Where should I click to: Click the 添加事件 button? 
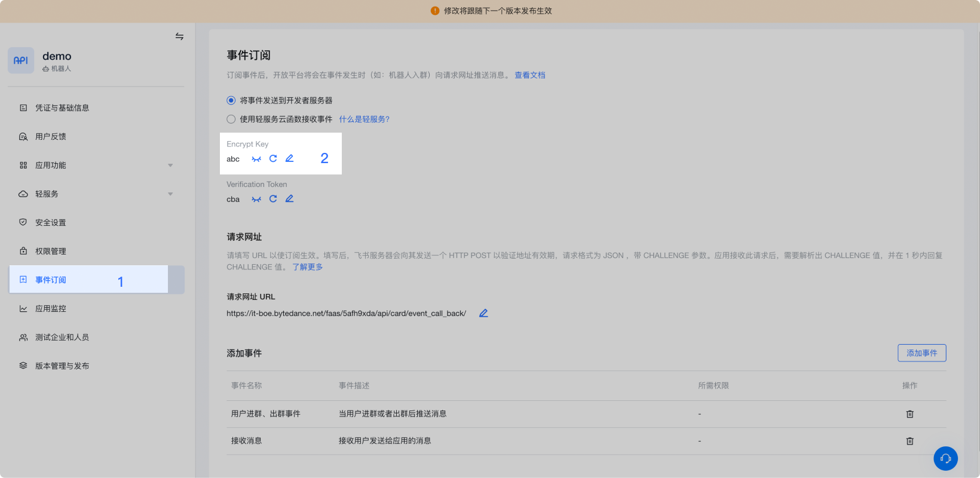pos(921,353)
